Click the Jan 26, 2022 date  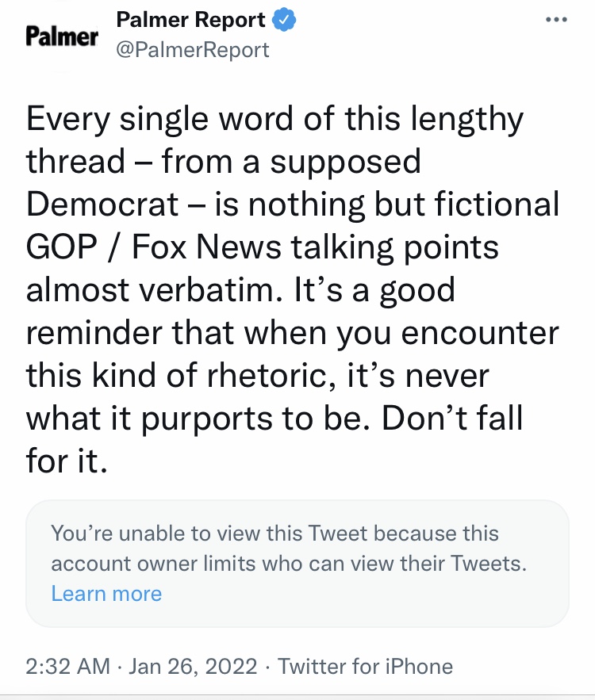pos(193,667)
